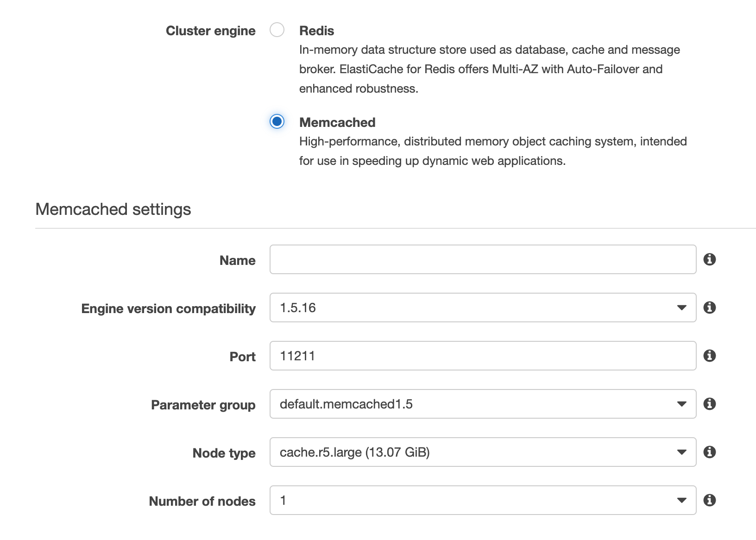Click the Port field's info icon
Screen dimensions: 756x540
pyautogui.click(x=709, y=356)
